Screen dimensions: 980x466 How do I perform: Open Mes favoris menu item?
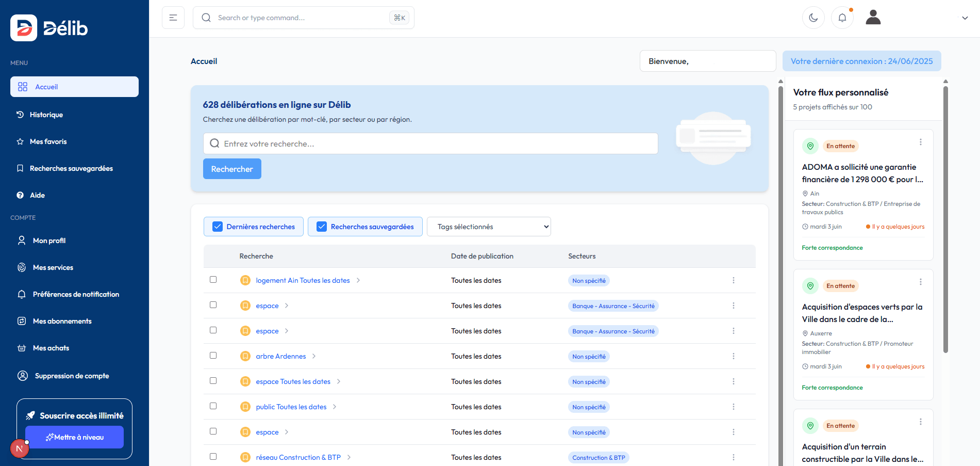point(48,141)
